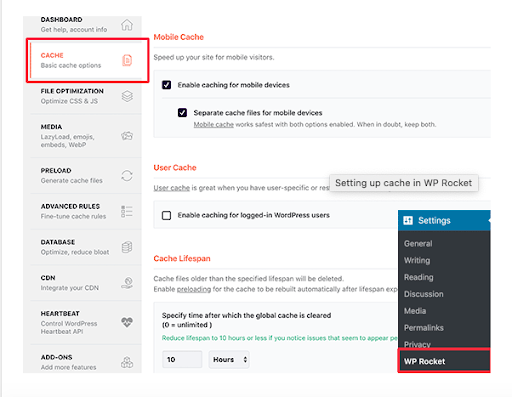This screenshot has height=397, width=512.
Task: Follow the Mobile cache help link
Action: click(214, 125)
